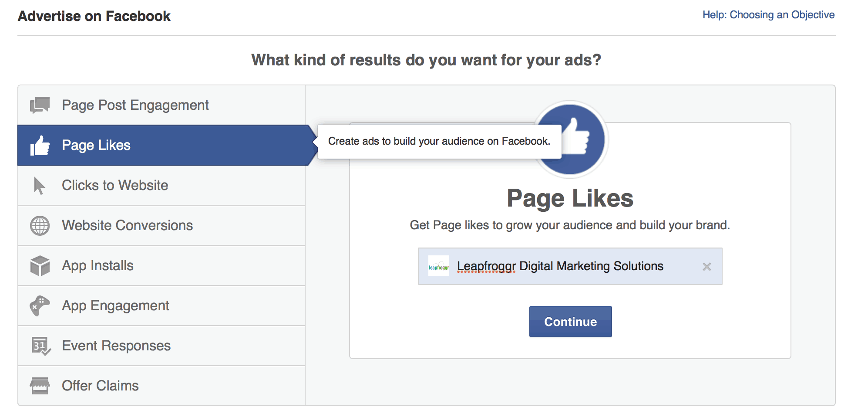Image resolution: width=868 pixels, height=414 pixels.
Task: Choose the Clicks to Website objective
Action: [x=161, y=185]
